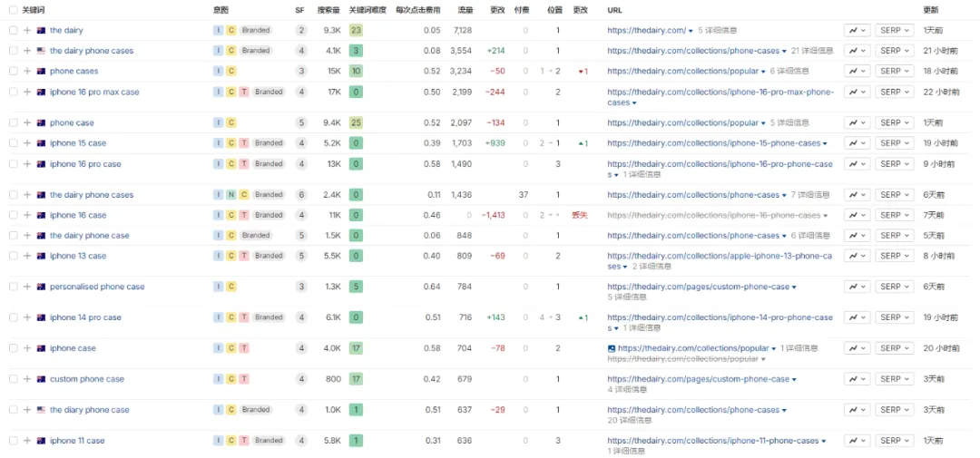Expand URL caret for 'iphone 15 case' row
The image size is (980, 458).
click(827, 143)
